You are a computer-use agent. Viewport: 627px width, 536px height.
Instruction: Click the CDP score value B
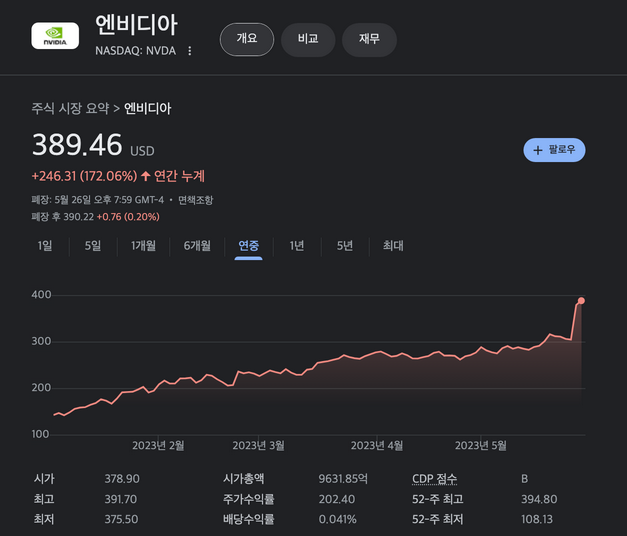click(524, 479)
